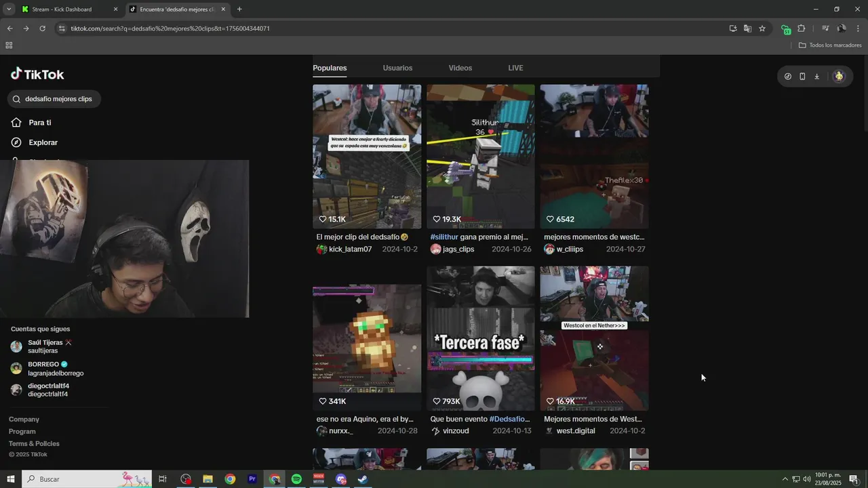Open the Para ti home feed
Viewport: 868px width, 488px height.
tap(31, 123)
